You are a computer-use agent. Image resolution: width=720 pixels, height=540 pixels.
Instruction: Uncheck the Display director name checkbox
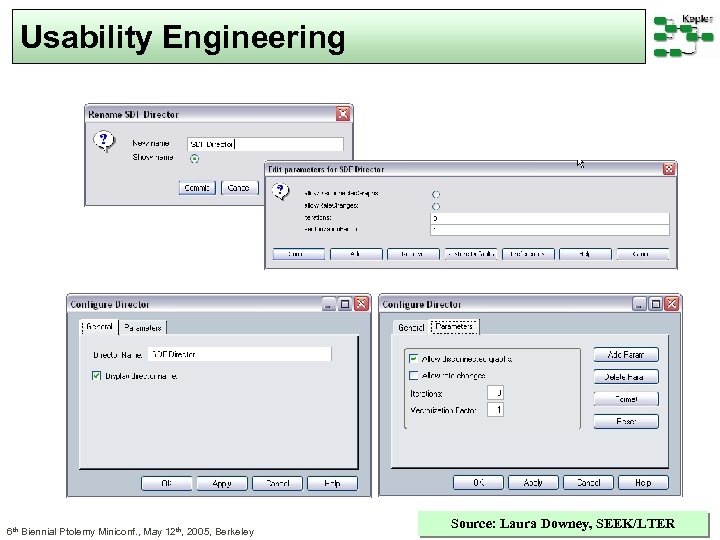pyautogui.click(x=96, y=376)
